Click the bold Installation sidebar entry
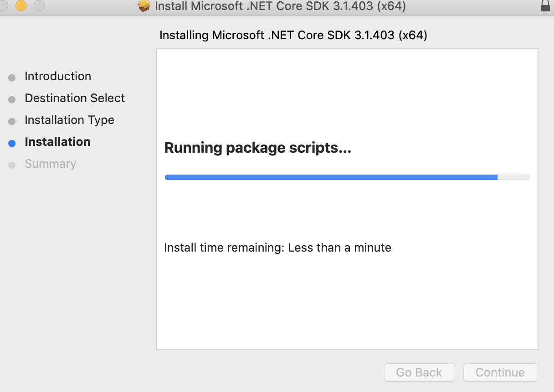This screenshot has width=554, height=392. (57, 142)
